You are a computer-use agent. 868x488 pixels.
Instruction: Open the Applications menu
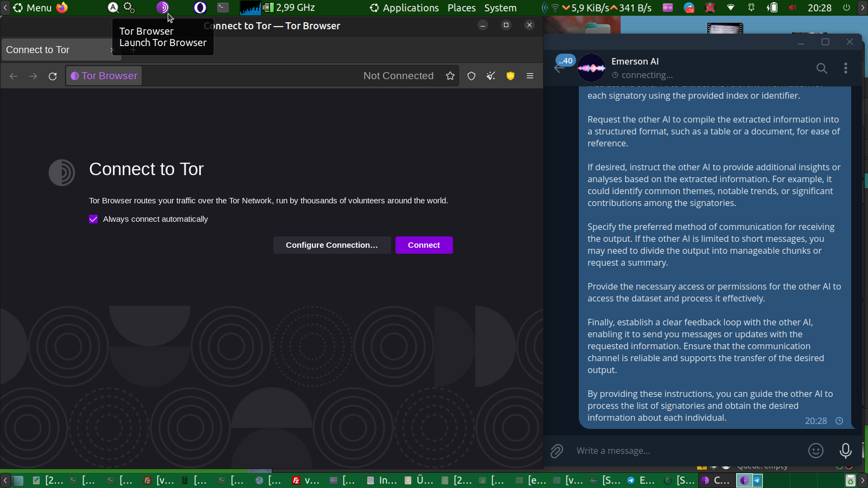pyautogui.click(x=404, y=8)
